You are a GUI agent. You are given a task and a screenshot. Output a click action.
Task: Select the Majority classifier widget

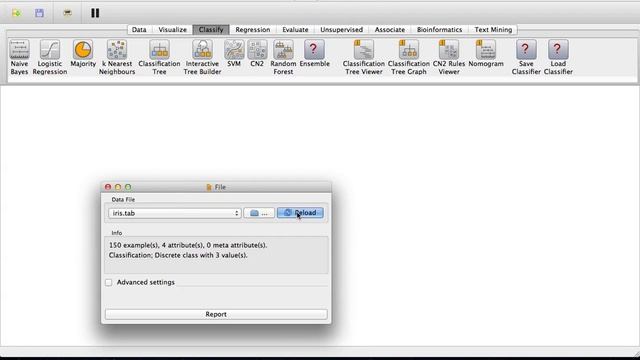coord(83,53)
